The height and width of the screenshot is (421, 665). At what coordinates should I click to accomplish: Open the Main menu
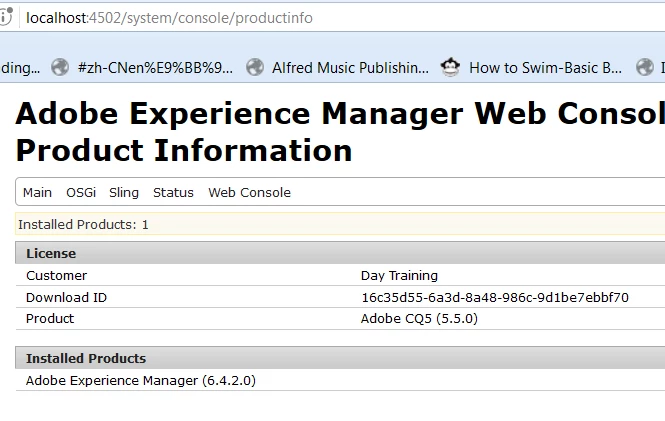tap(38, 192)
